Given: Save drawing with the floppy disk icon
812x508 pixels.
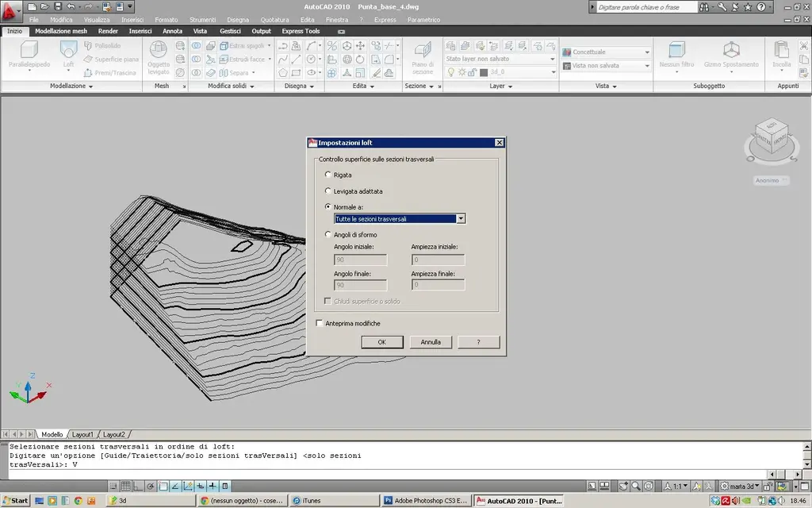Looking at the screenshot, I should pos(58,6).
